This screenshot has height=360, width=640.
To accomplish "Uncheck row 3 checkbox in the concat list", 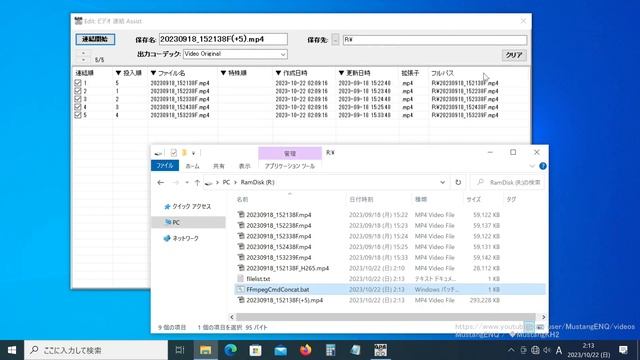I will click(x=78, y=99).
